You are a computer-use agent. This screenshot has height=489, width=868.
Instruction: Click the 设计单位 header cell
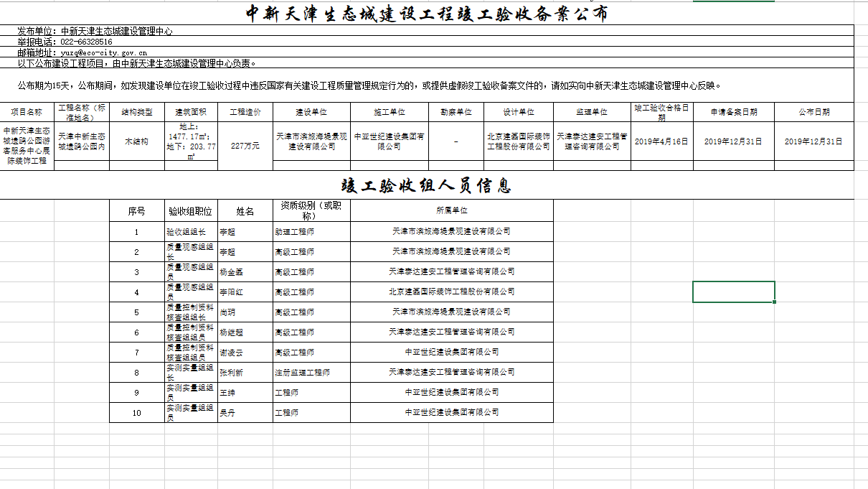pos(519,112)
